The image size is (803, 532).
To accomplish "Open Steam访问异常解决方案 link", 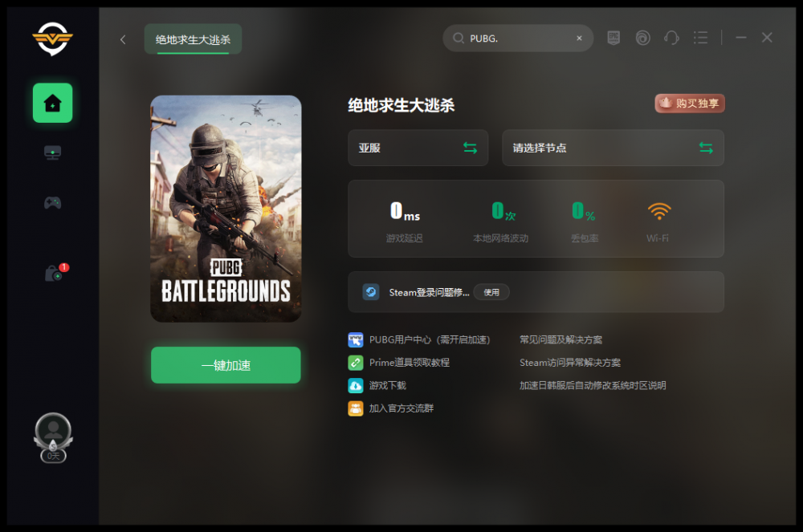I will tap(570, 363).
